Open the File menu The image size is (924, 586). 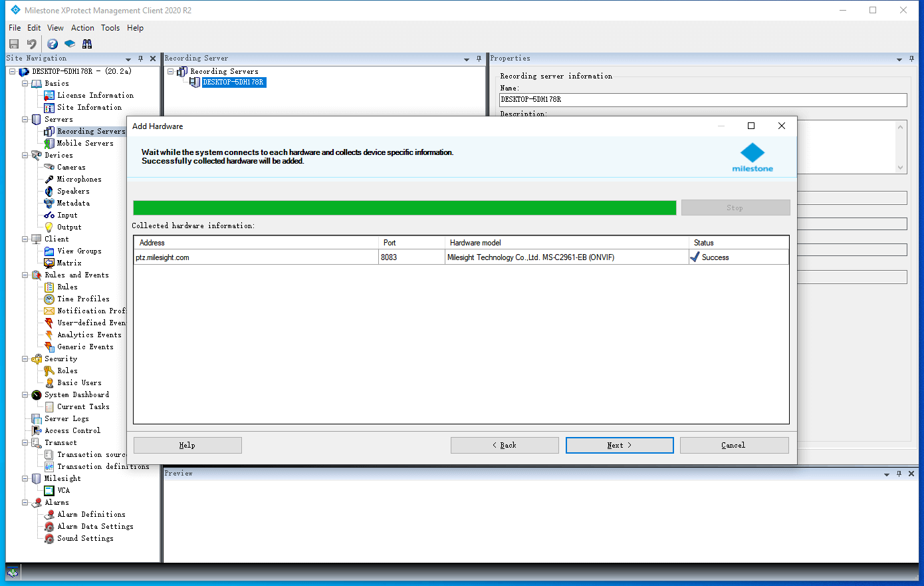coord(15,28)
